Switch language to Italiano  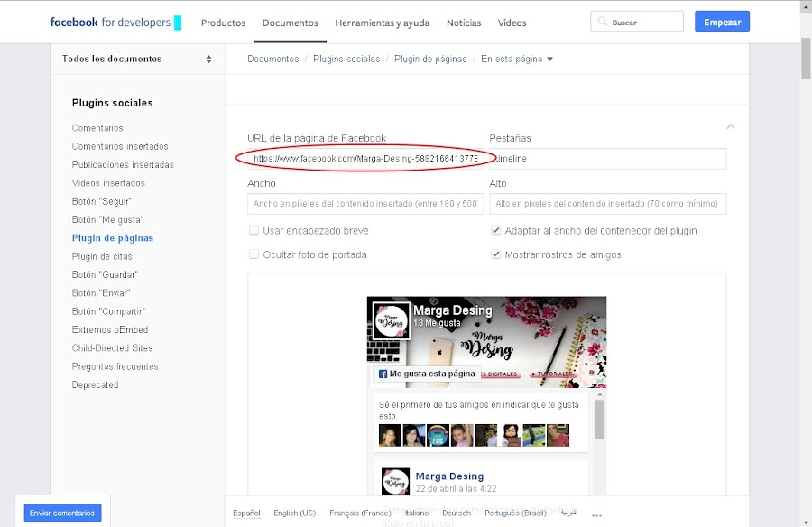click(417, 513)
